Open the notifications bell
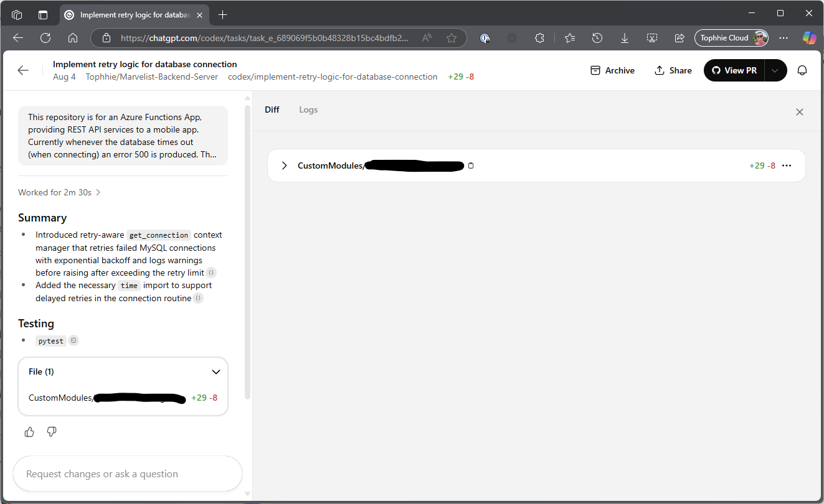Viewport: 824px width, 504px height. tap(802, 70)
